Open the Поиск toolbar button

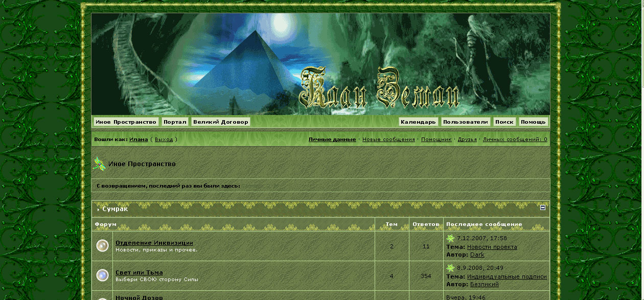coord(504,122)
